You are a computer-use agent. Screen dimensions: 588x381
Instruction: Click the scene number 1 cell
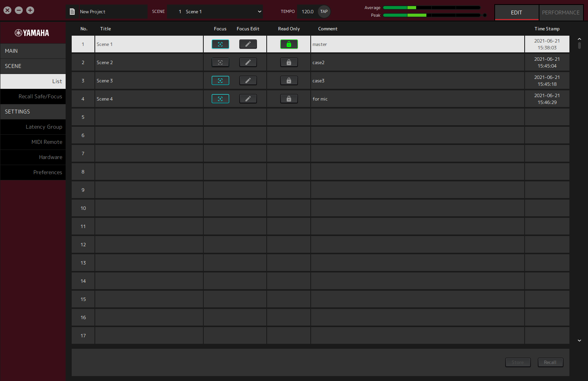point(83,44)
